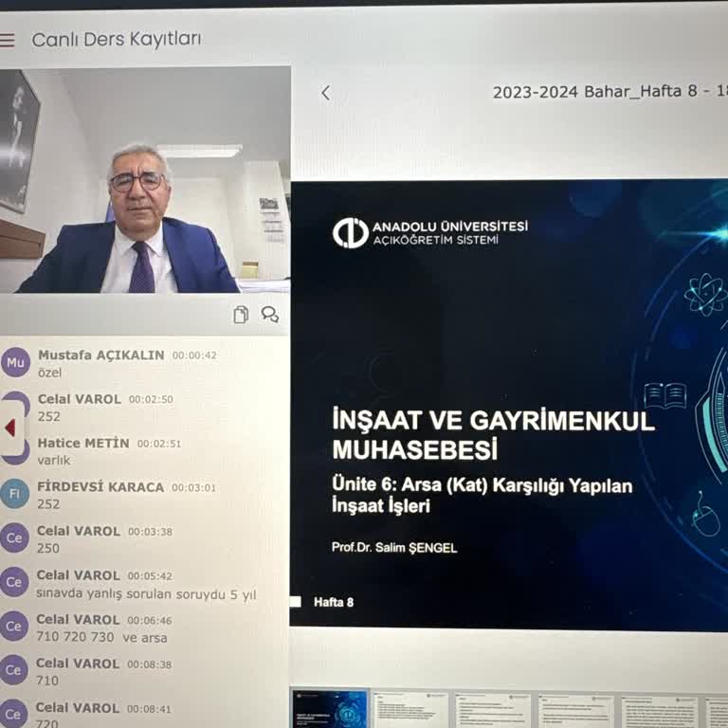Click Celal VAROL's avatar at 00:06:46
728x728 pixels.
point(14,626)
